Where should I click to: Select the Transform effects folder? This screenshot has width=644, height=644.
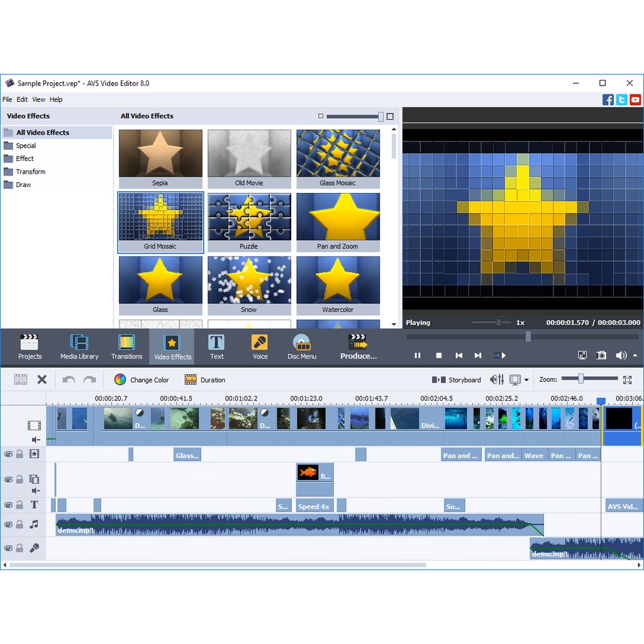pos(30,172)
